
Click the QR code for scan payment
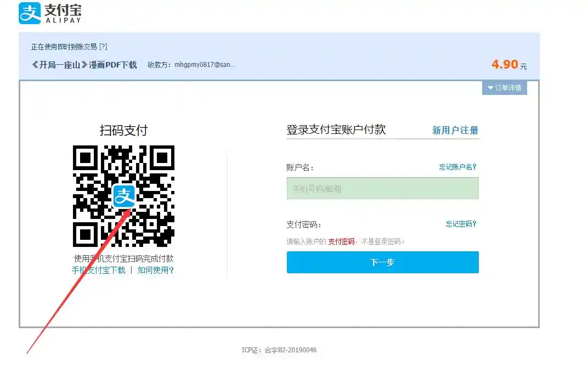pyautogui.click(x=124, y=196)
